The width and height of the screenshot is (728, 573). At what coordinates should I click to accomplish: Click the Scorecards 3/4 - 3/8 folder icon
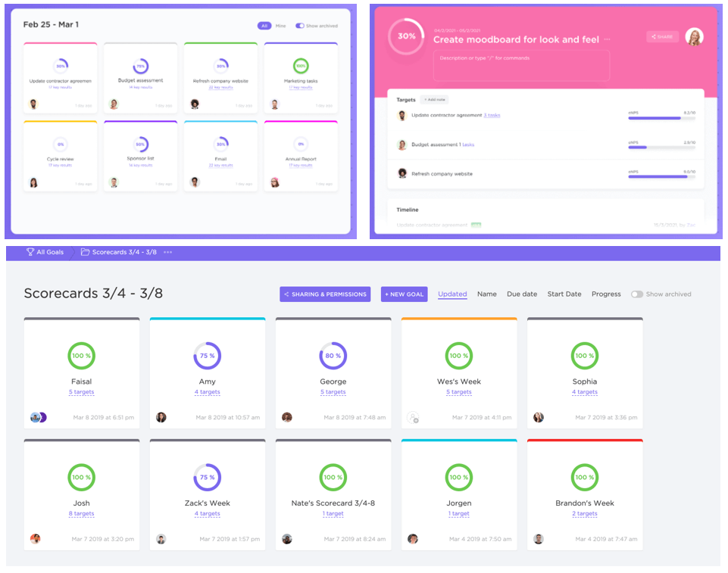click(x=85, y=252)
